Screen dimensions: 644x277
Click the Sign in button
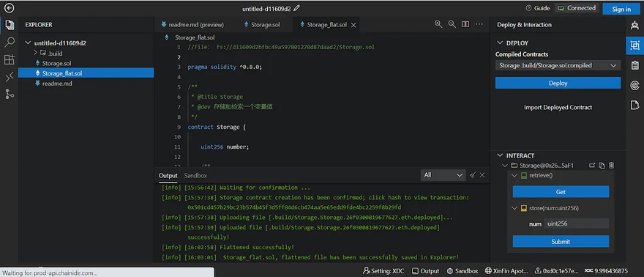pos(621,9)
